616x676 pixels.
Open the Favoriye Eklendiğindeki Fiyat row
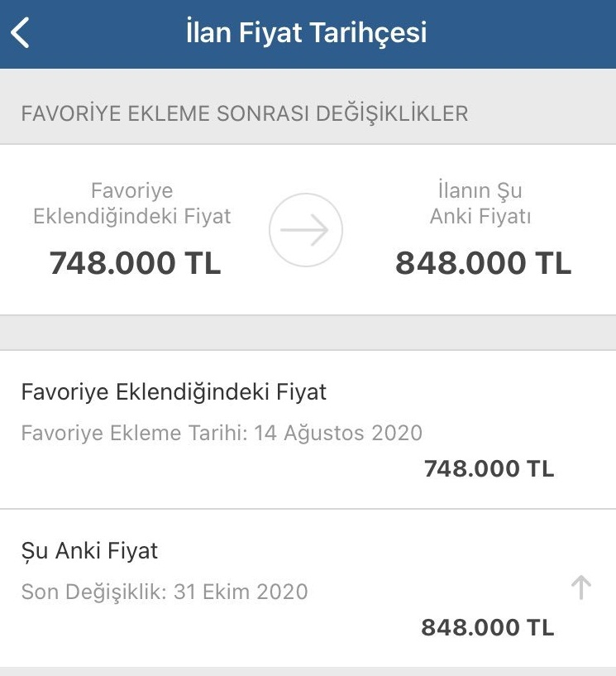(308, 429)
